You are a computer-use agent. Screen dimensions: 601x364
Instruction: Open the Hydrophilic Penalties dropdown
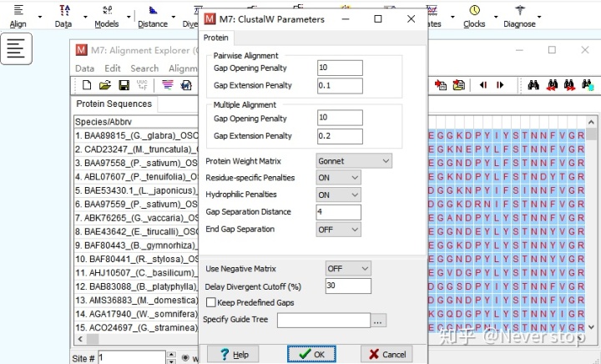[338, 195]
